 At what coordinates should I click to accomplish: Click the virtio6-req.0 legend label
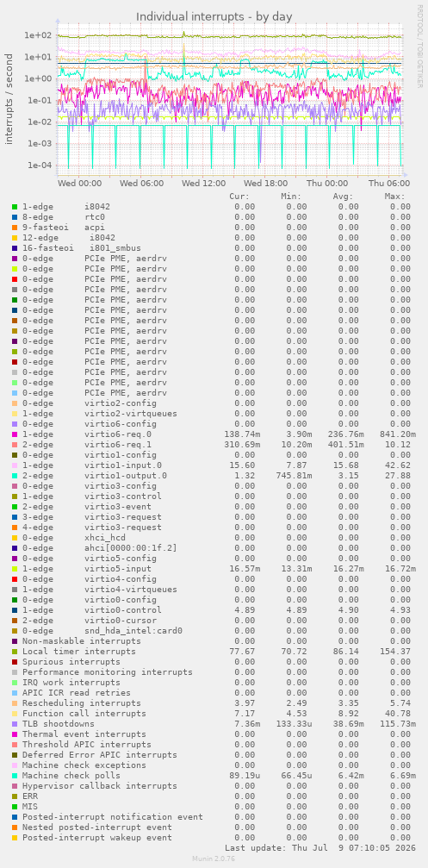(118, 434)
